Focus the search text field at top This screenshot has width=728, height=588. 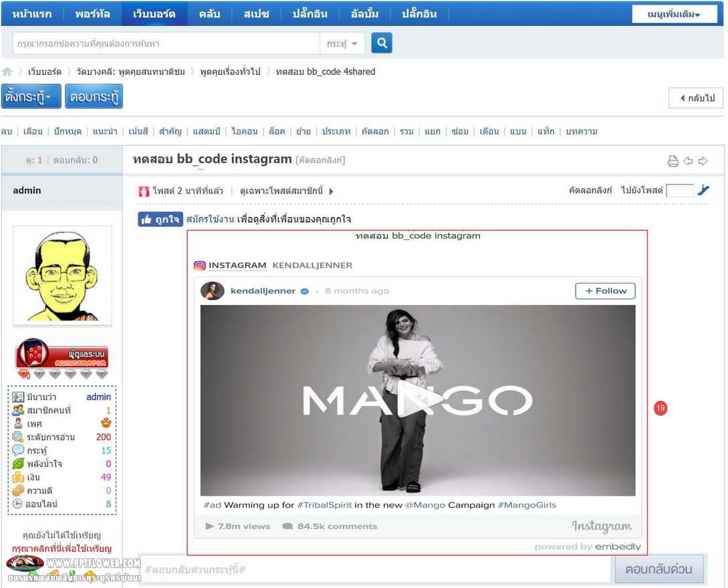click(166, 43)
